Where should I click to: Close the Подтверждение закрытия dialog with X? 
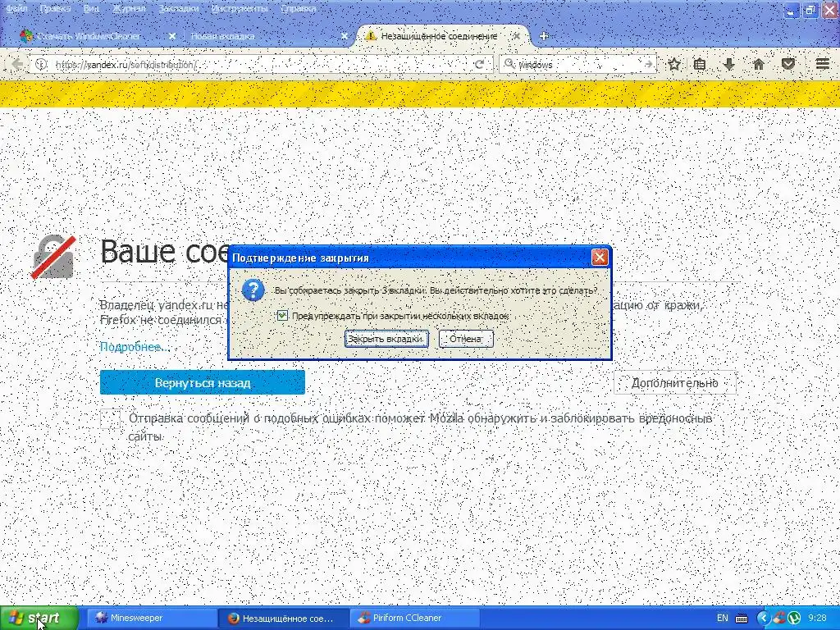600,258
